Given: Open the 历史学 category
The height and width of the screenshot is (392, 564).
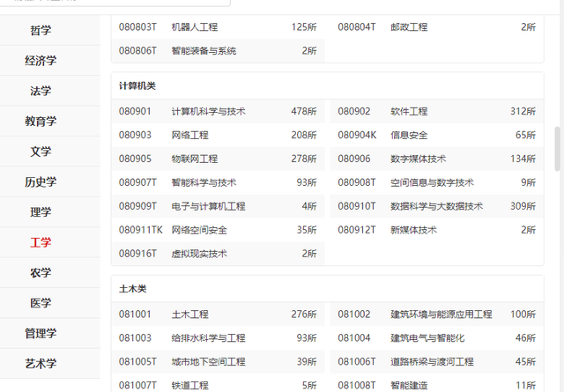Looking at the screenshot, I should click(x=41, y=181).
